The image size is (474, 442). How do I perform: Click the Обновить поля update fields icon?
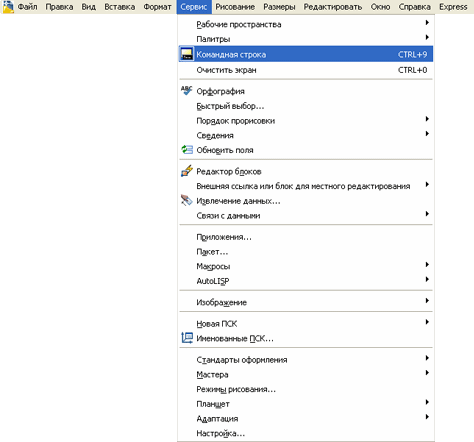187,150
